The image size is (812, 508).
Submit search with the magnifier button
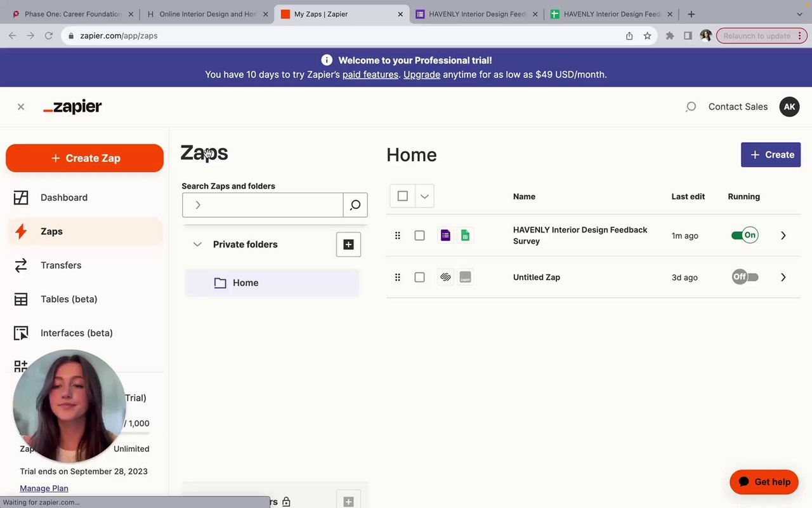(x=355, y=205)
